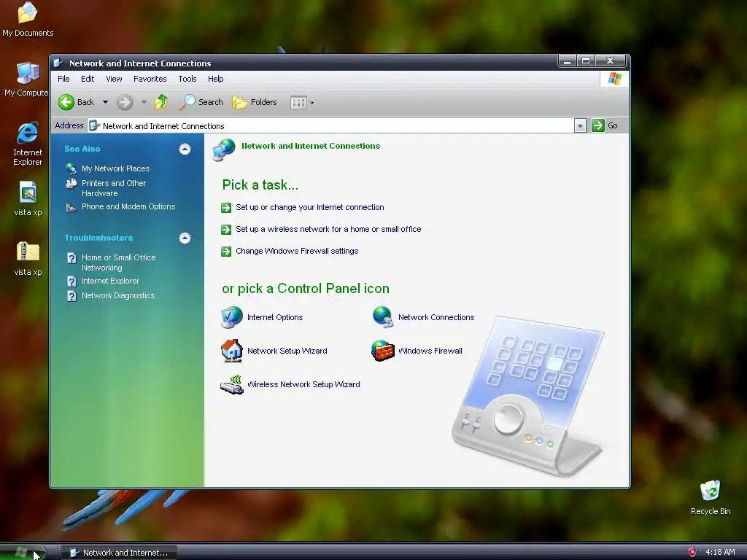747x560 pixels.
Task: Click arrow beside Set up Internet connection
Action: [226, 208]
